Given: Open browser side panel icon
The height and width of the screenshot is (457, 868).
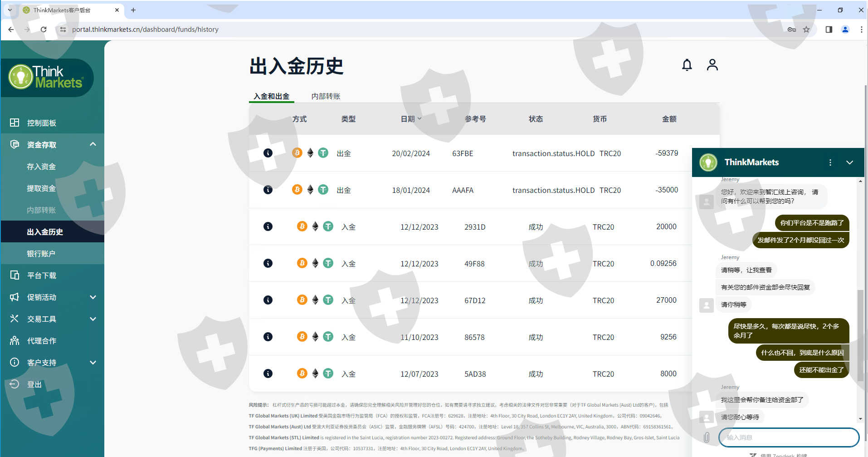Looking at the screenshot, I should point(829,29).
